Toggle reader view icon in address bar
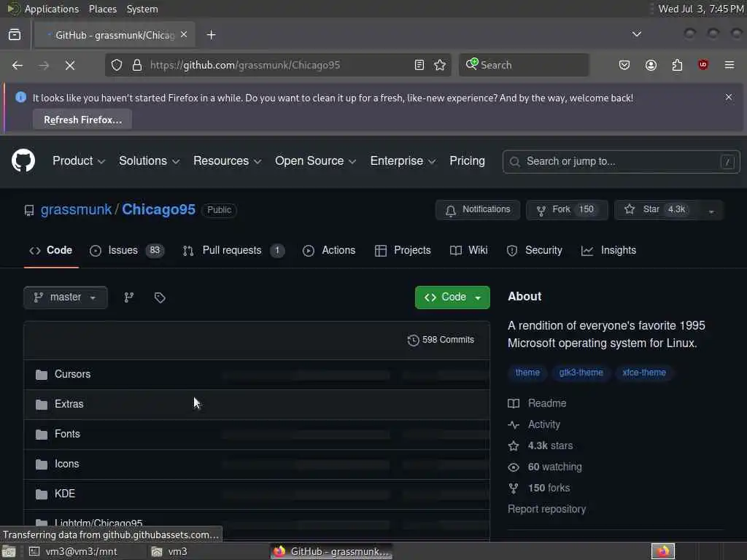Screen dimensions: 747x560 [419, 65]
